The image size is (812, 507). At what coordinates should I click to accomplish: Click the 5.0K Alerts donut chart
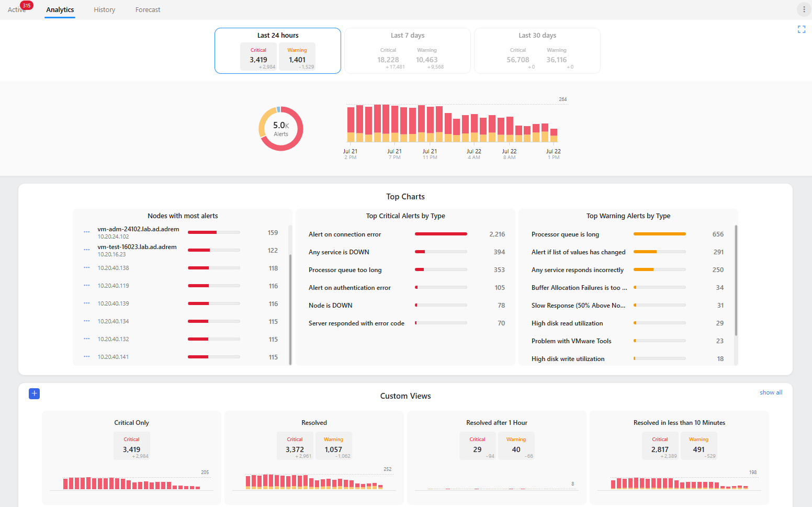pyautogui.click(x=281, y=129)
